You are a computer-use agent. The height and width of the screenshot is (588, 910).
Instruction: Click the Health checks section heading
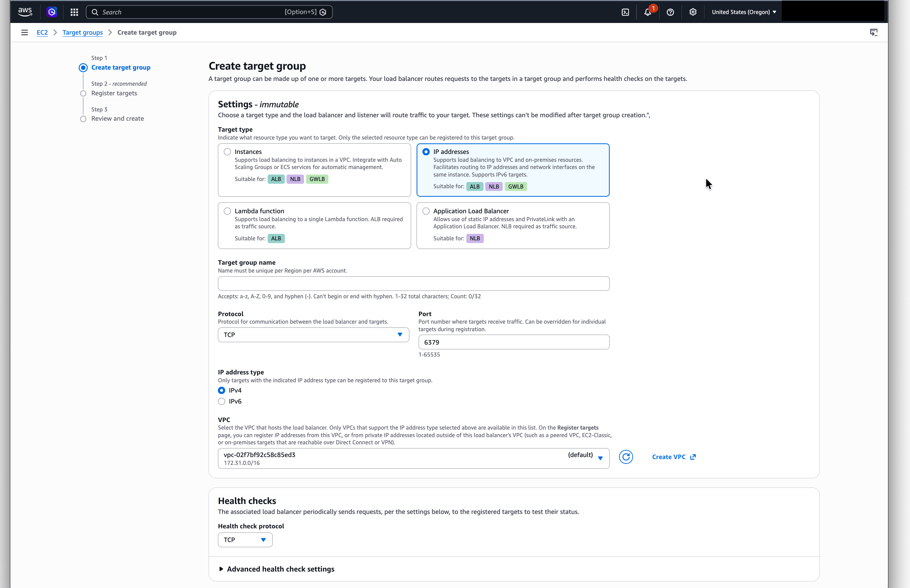[x=247, y=501]
